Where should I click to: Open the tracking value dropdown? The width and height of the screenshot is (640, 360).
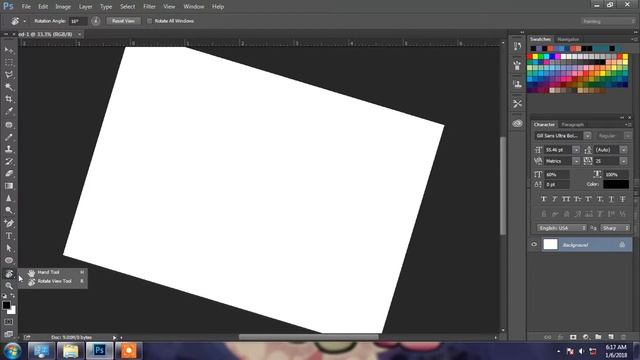coord(624,161)
